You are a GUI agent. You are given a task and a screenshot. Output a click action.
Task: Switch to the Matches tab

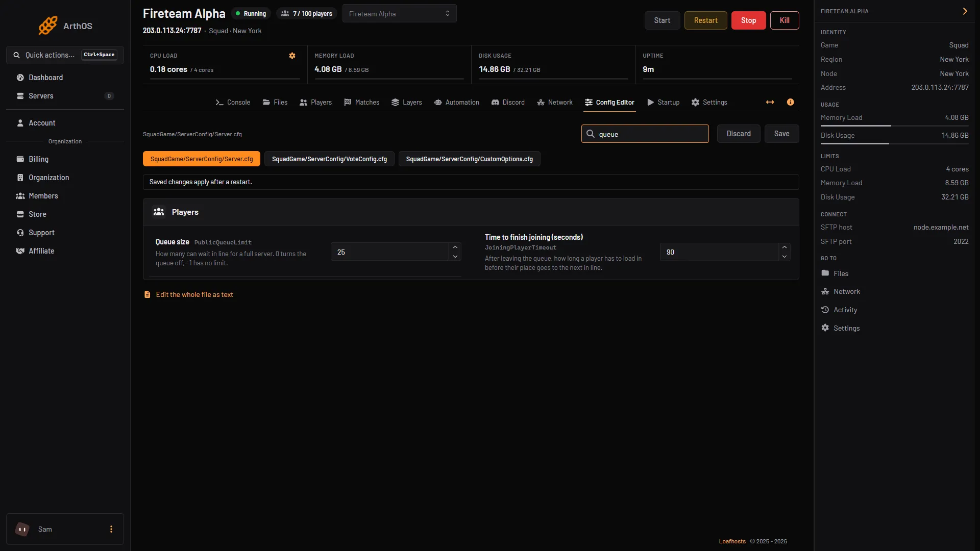click(361, 103)
